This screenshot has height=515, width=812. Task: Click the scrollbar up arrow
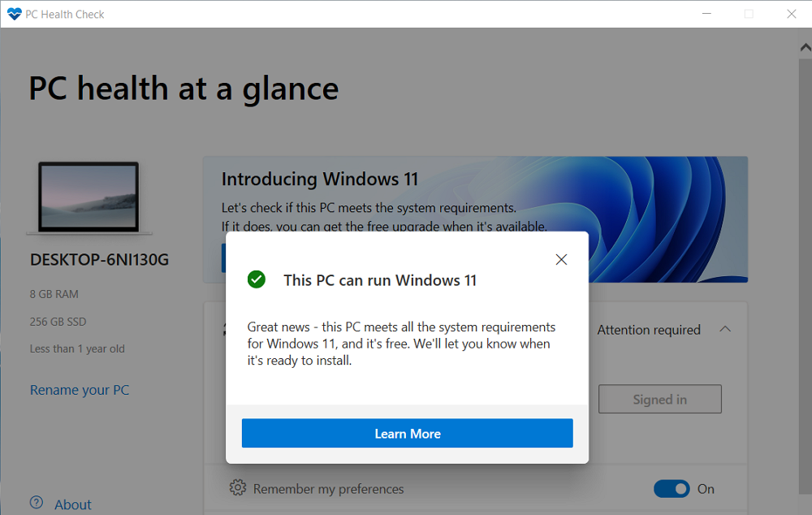pos(806,48)
